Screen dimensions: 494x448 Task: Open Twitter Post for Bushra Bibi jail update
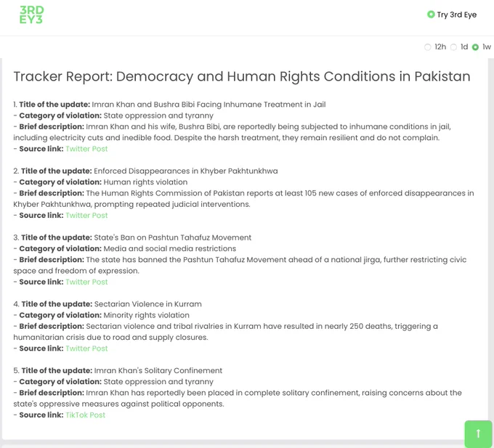pyautogui.click(x=86, y=149)
